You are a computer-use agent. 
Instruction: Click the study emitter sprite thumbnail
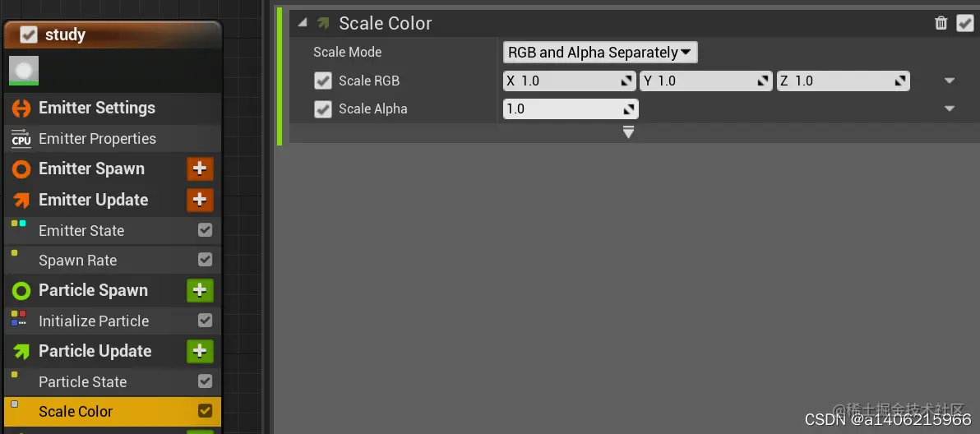click(24, 71)
